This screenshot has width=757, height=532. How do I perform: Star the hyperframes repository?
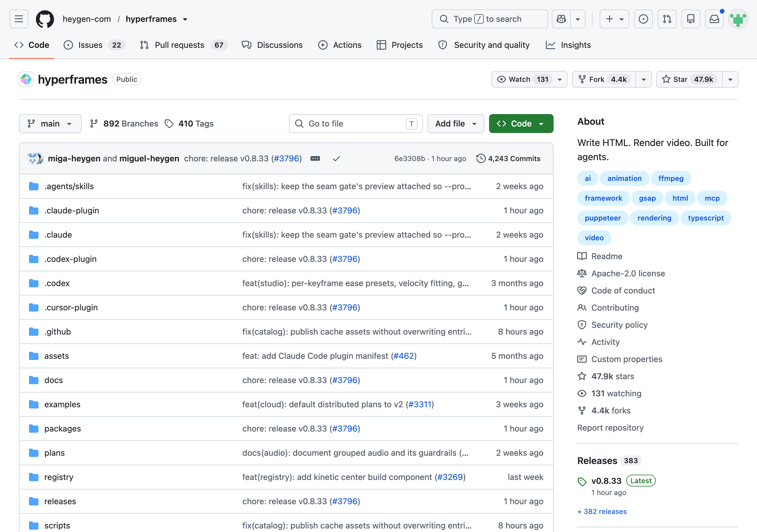pos(689,80)
